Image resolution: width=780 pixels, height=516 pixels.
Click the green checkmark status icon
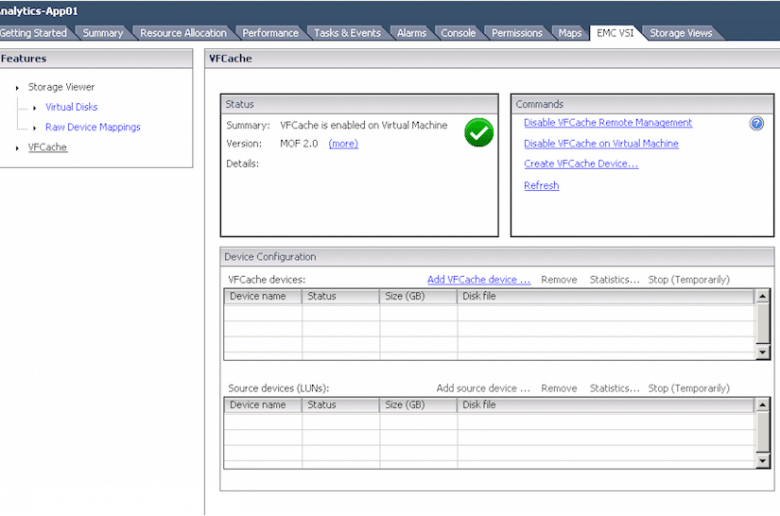pos(479,133)
